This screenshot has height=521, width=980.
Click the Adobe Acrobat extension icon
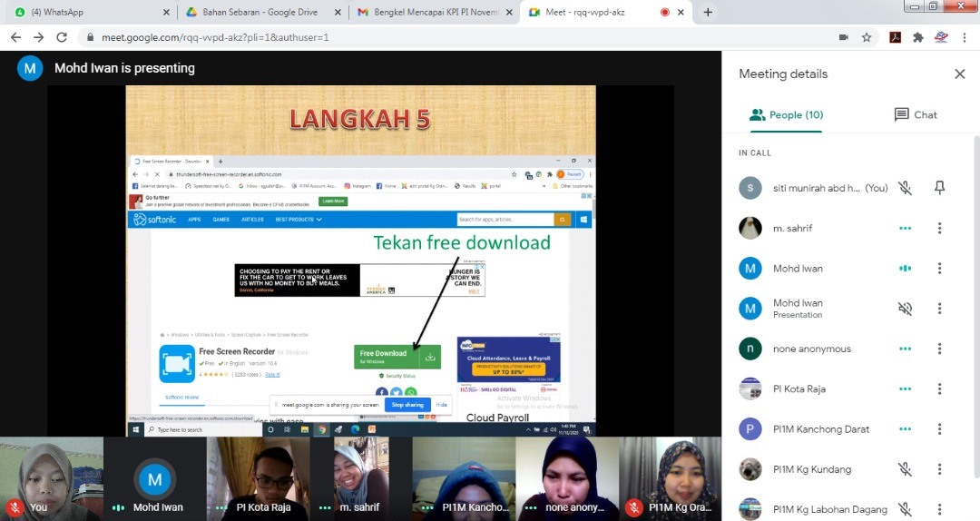point(894,37)
